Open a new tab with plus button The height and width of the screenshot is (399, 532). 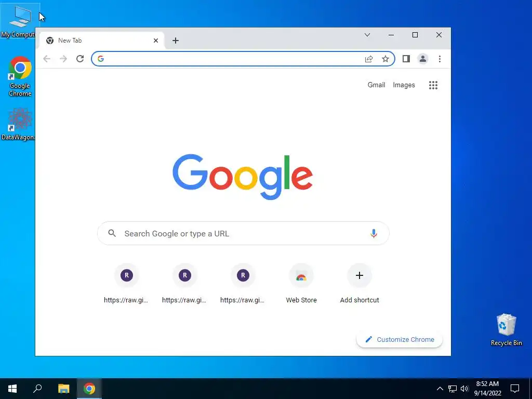tap(176, 41)
